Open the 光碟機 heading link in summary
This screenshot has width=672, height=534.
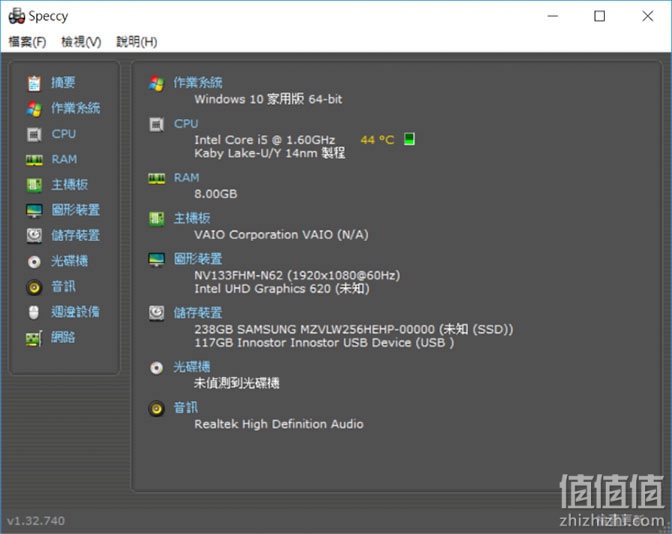click(192, 367)
